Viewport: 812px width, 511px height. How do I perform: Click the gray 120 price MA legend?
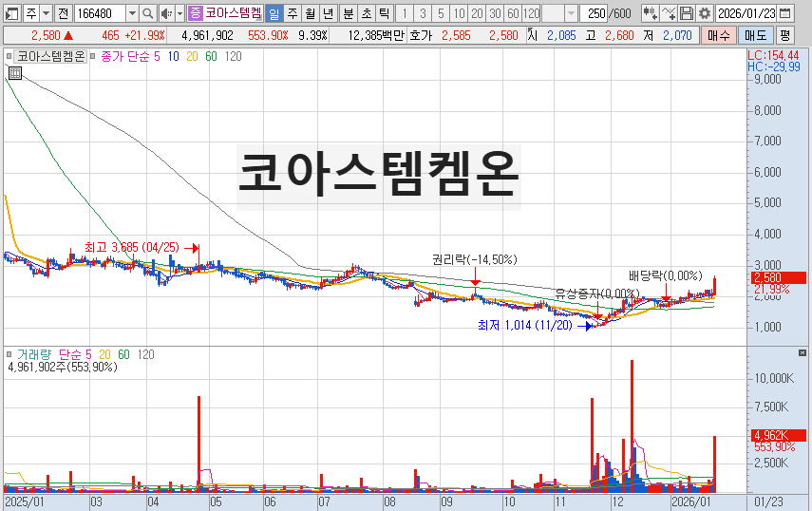click(233, 56)
